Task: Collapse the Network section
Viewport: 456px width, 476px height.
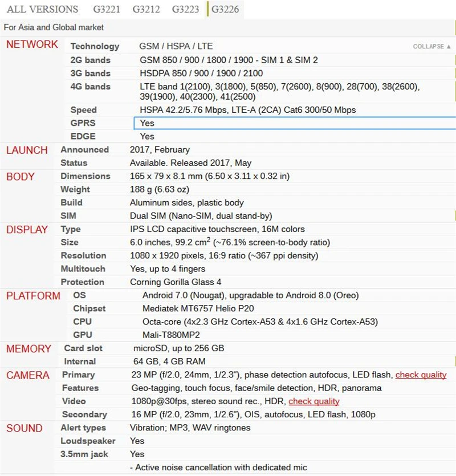Action: 431,46
